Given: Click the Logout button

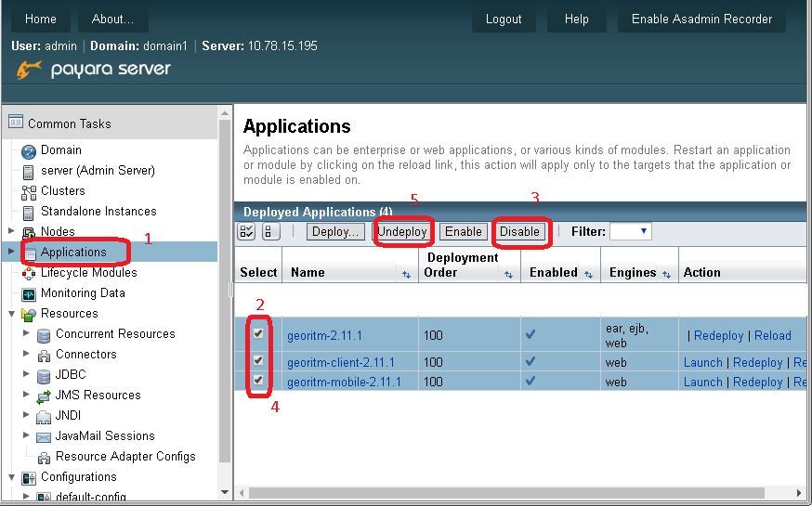Looking at the screenshot, I should click(x=504, y=19).
